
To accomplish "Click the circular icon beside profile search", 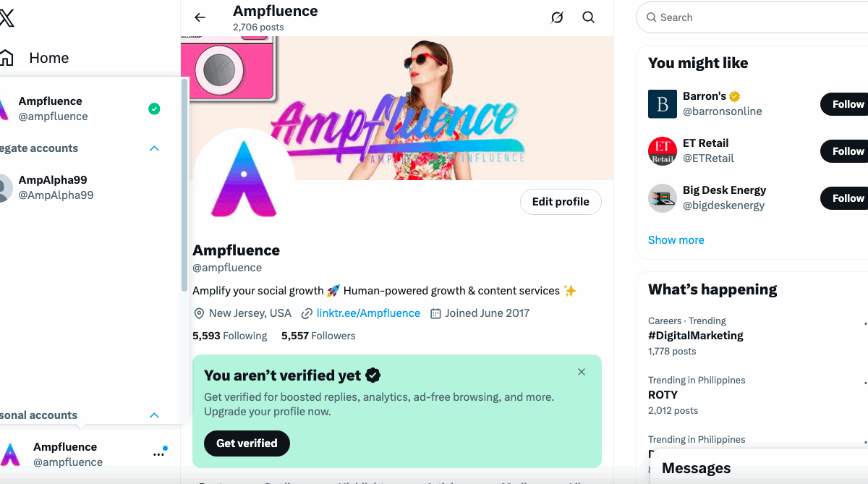I will click(x=557, y=17).
